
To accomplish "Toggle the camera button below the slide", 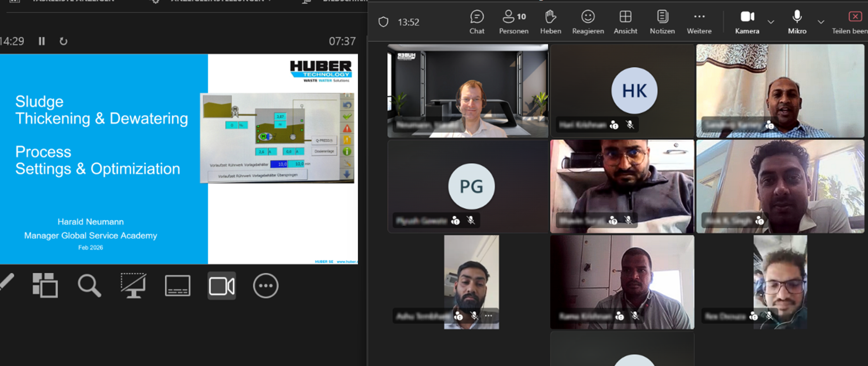I will click(x=221, y=285).
